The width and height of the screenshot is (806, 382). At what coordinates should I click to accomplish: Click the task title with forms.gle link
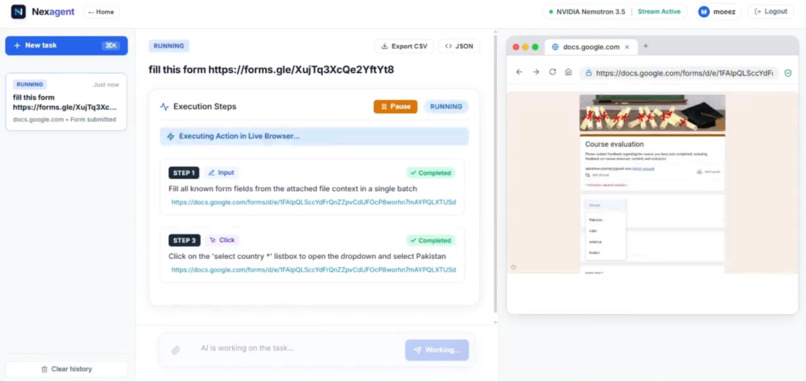pyautogui.click(x=271, y=70)
